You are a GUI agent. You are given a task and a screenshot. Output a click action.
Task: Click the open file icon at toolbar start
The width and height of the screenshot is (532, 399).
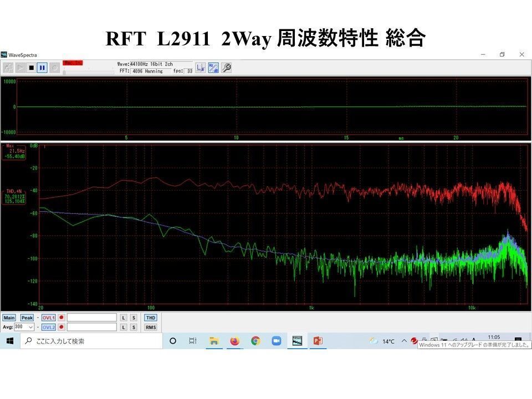pyautogui.click(x=8, y=68)
